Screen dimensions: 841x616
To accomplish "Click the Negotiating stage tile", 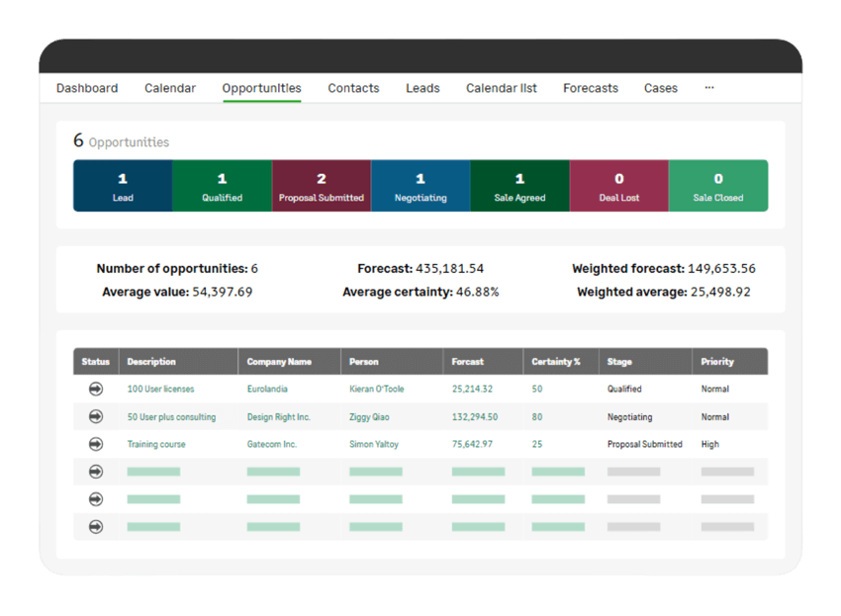I will pyautogui.click(x=420, y=186).
